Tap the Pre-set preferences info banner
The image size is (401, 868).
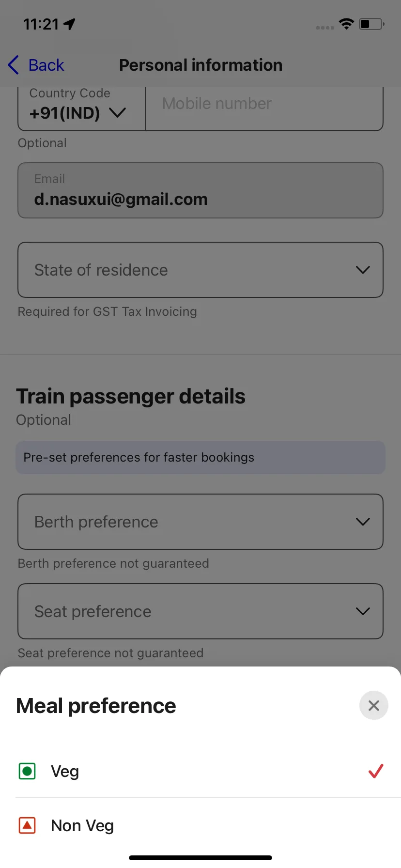pos(200,457)
